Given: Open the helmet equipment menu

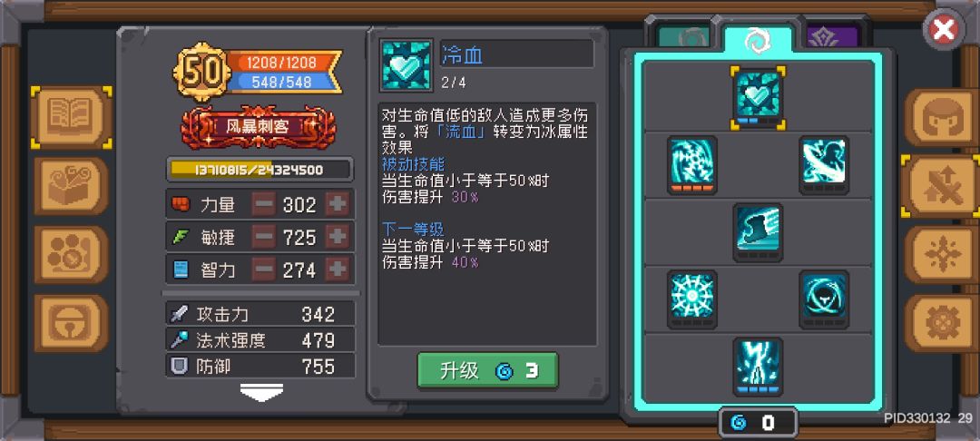Looking at the screenshot, I should coord(941,117).
